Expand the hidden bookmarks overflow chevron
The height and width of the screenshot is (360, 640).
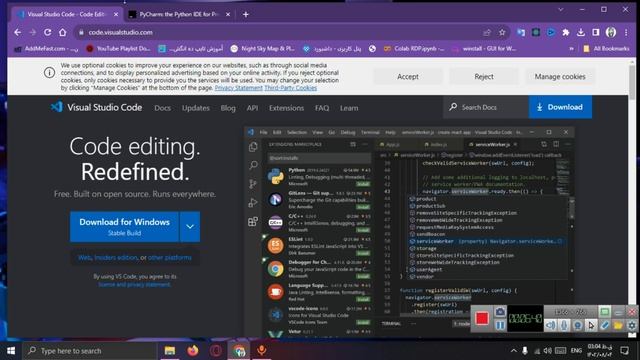click(x=571, y=49)
